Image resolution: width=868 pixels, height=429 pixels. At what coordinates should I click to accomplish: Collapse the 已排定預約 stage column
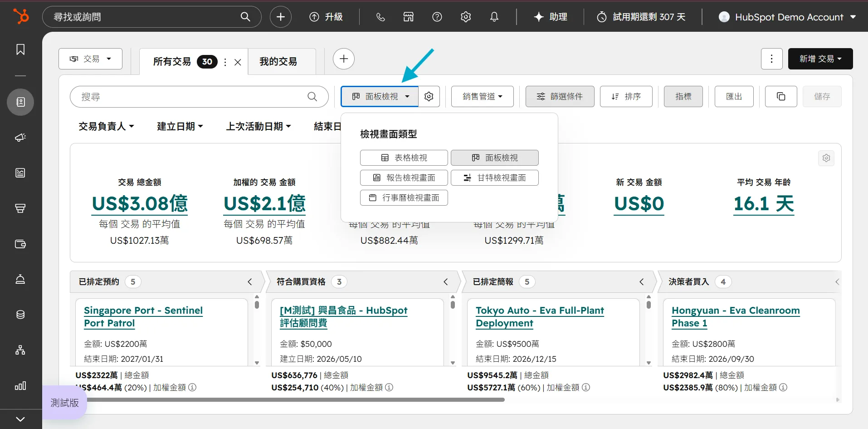(250, 282)
